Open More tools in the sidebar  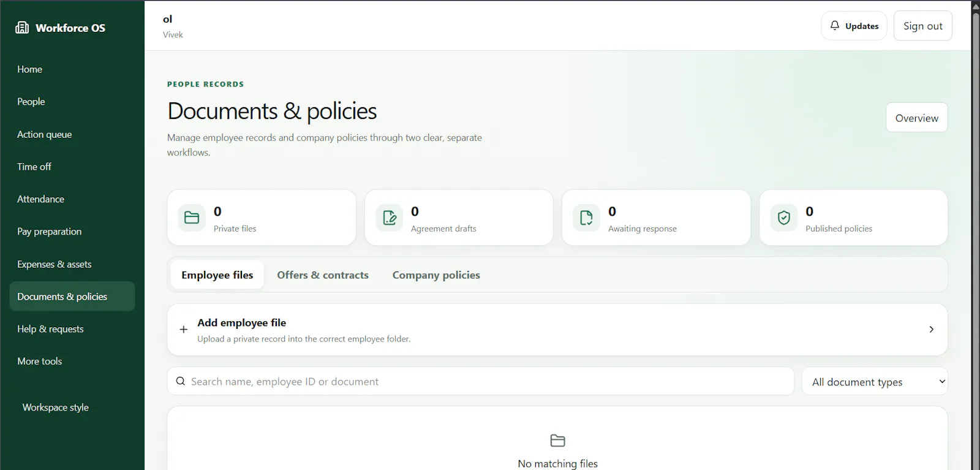coord(72,362)
